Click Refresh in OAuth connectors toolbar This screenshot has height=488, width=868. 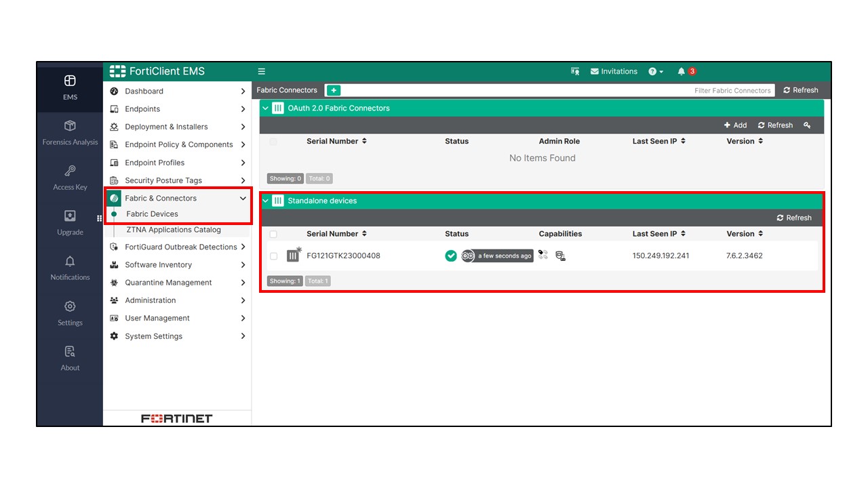(x=775, y=125)
